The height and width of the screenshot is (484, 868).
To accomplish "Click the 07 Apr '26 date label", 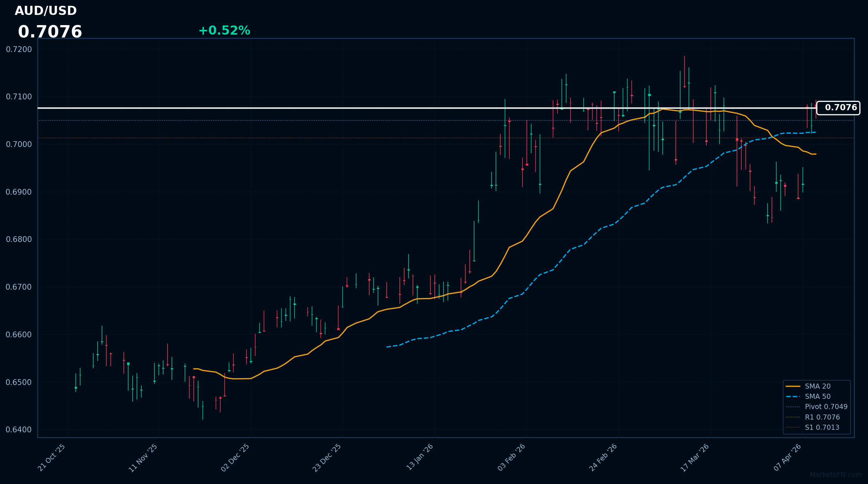I will [788, 457].
